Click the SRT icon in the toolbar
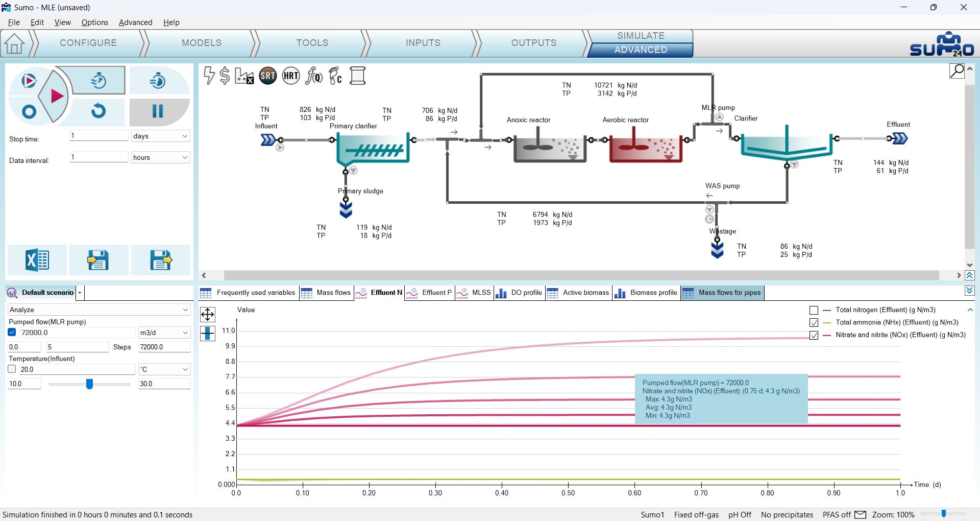 268,76
